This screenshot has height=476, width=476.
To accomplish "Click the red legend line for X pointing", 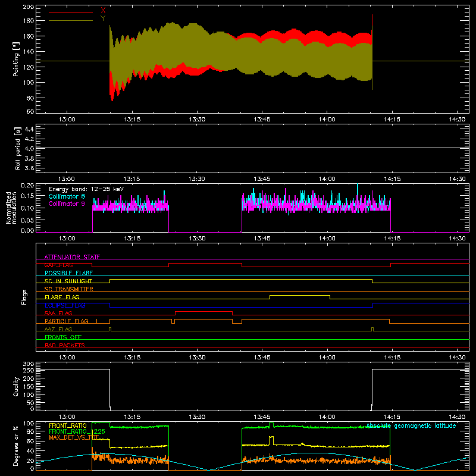I will (71, 12).
